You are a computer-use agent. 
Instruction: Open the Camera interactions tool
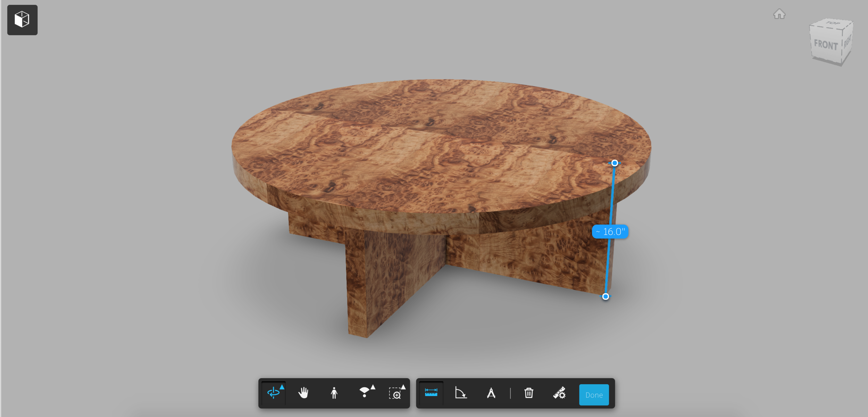364,393
